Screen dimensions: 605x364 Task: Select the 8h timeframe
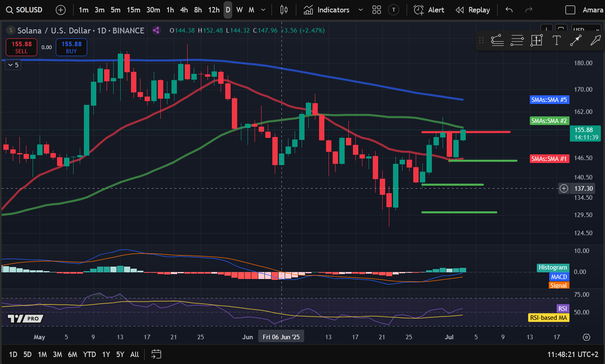pyautogui.click(x=198, y=10)
